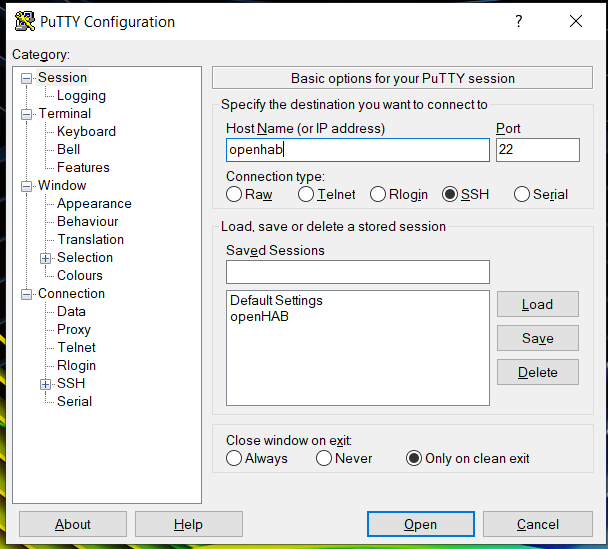Open the Telnet category in the tree
This screenshot has height=549, width=608.
point(76,347)
